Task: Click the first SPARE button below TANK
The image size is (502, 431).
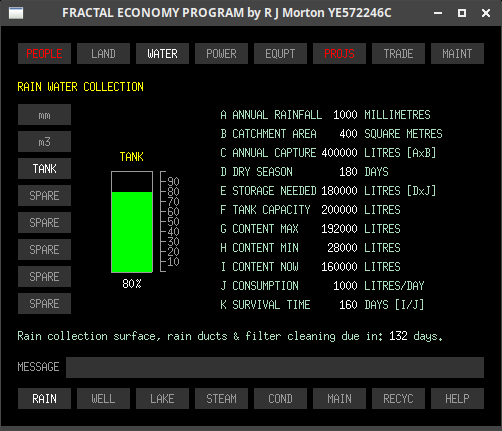Action: coord(44,196)
